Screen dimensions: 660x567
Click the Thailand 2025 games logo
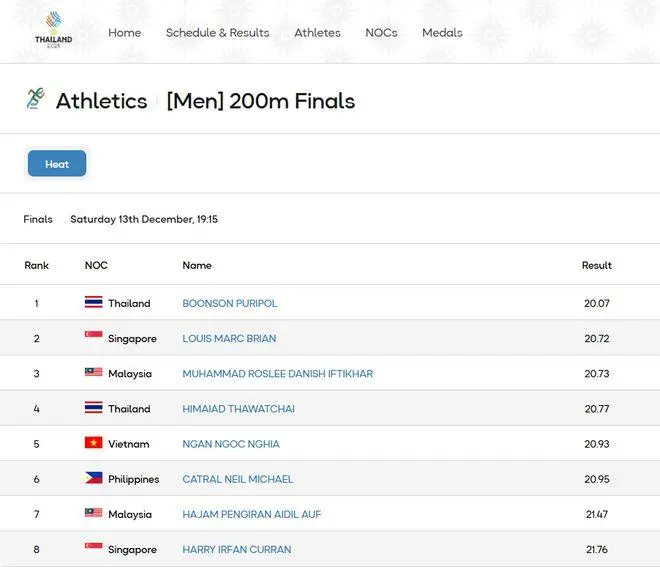click(53, 31)
